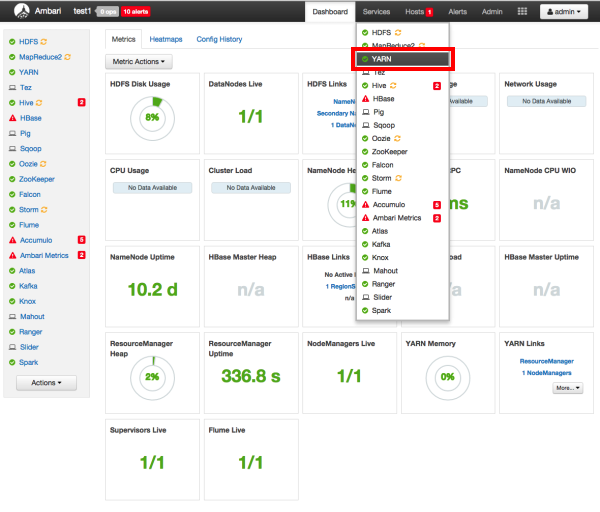Screen dimensions: 600x512
Task: Click HDFS restart-required icon in sidebar
Action: pos(44,42)
